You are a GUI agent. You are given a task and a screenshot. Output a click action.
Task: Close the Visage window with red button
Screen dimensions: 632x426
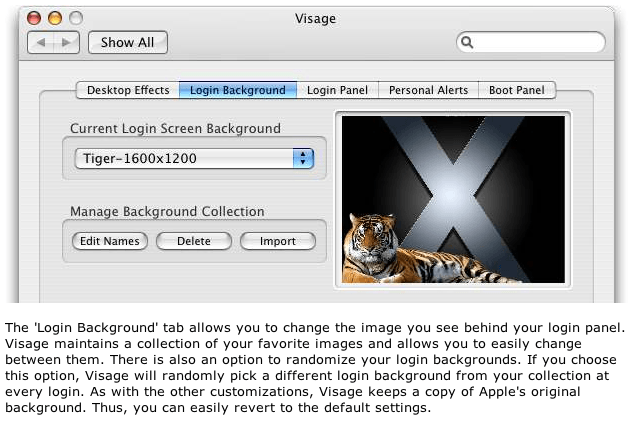[34, 18]
